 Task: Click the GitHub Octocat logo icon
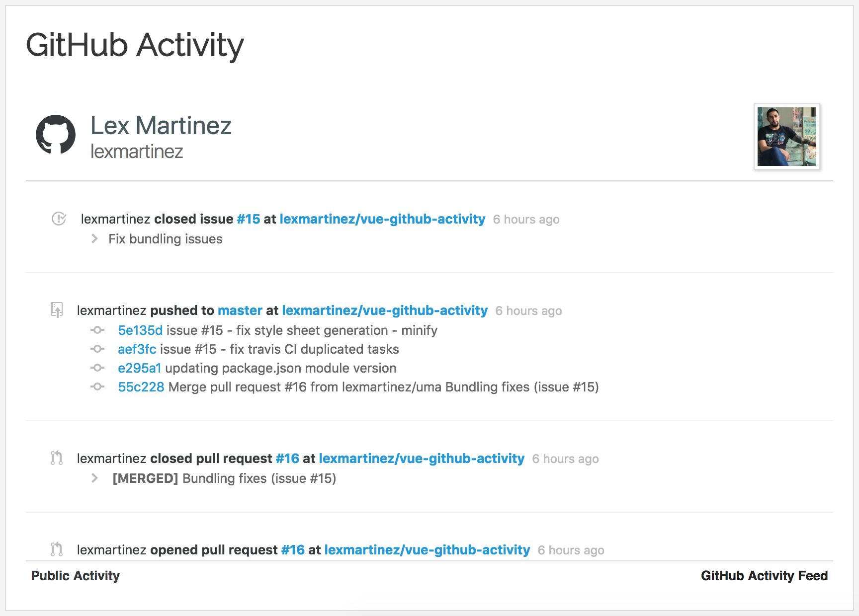coord(56,135)
